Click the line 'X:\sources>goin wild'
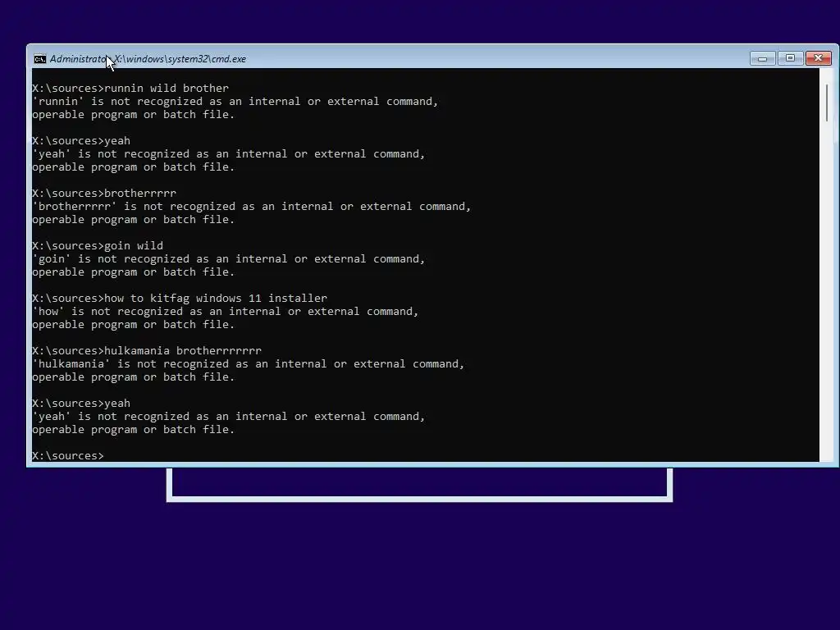 point(98,245)
